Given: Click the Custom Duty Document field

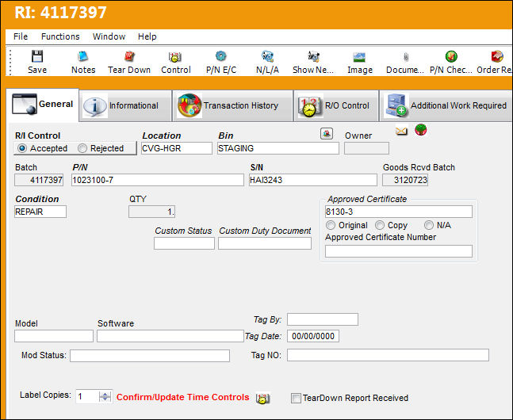Looking at the screenshot, I should tap(265, 243).
